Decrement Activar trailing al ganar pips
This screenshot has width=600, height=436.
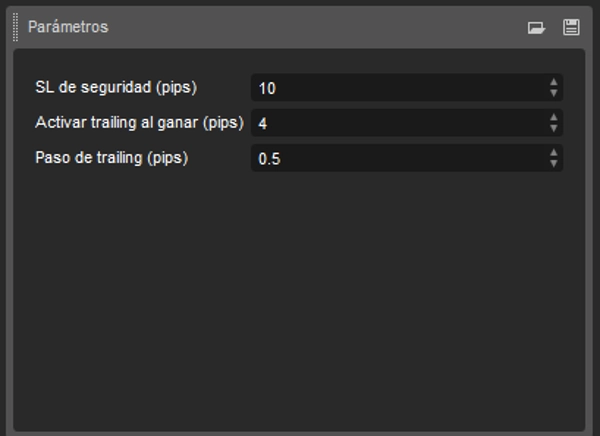(554, 128)
